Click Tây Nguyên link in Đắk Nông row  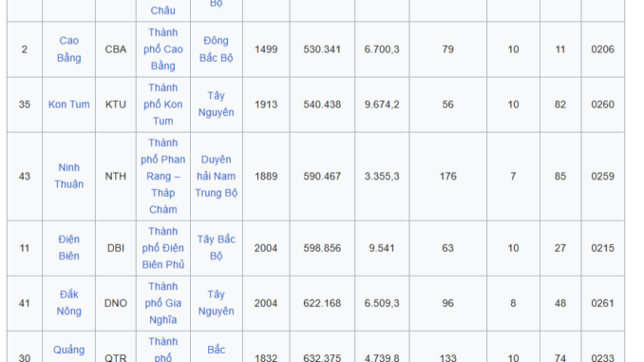(216, 303)
